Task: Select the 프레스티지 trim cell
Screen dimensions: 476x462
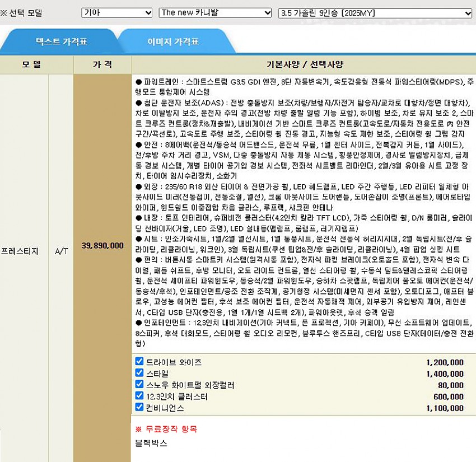Action: (20, 251)
